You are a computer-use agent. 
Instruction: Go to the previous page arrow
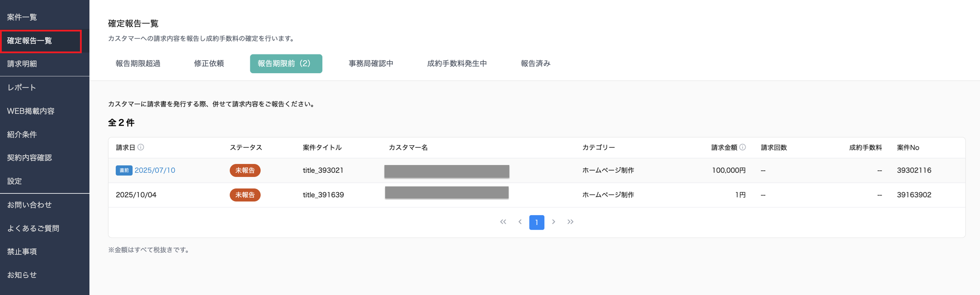click(x=520, y=222)
